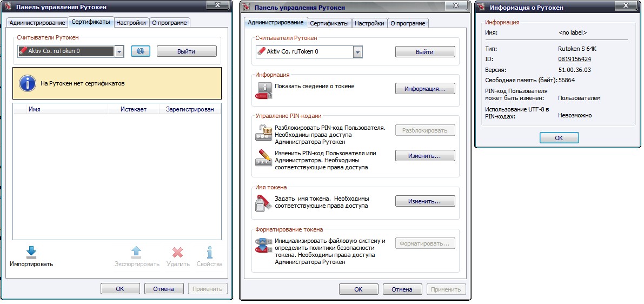The width and height of the screenshot is (644, 304).
Task: Click the padlock icon beside Разблокировать PIN-код text
Action: pos(264,133)
